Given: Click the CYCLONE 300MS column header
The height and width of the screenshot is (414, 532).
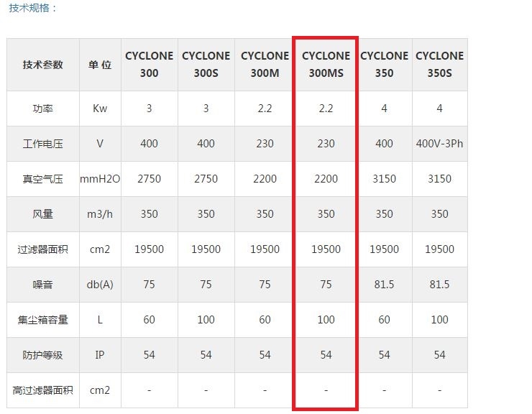Looking at the screenshot, I should [326, 64].
